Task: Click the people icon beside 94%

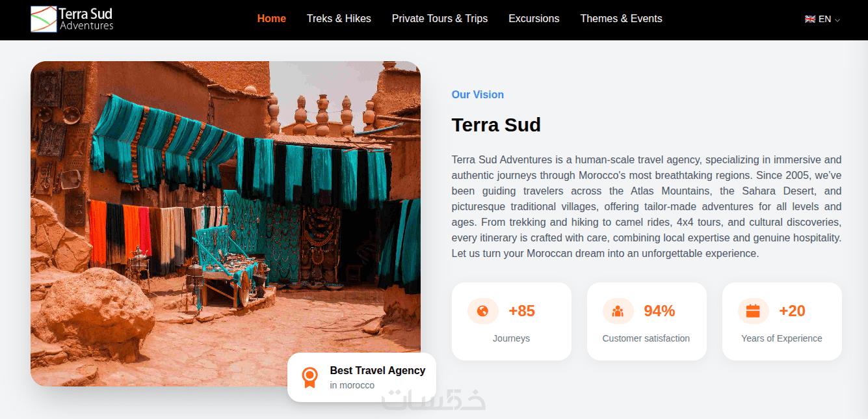Action: coord(618,311)
